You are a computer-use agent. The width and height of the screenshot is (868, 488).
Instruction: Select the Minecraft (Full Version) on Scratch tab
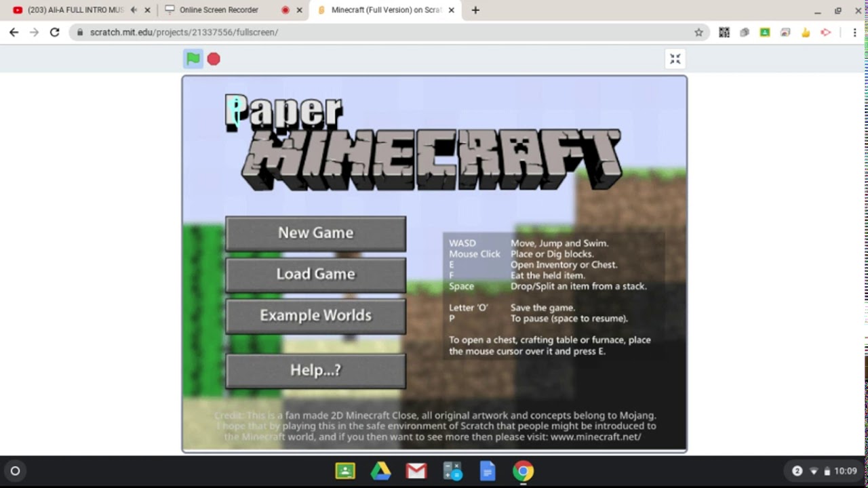coord(387,10)
